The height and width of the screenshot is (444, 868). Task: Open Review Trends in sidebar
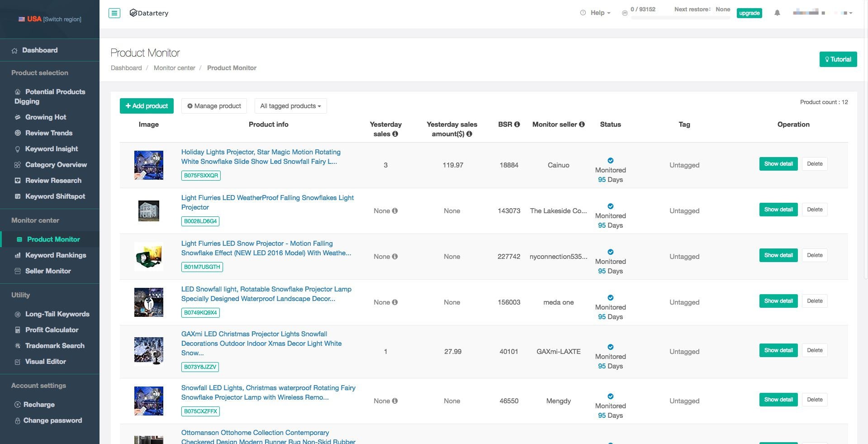click(x=50, y=133)
